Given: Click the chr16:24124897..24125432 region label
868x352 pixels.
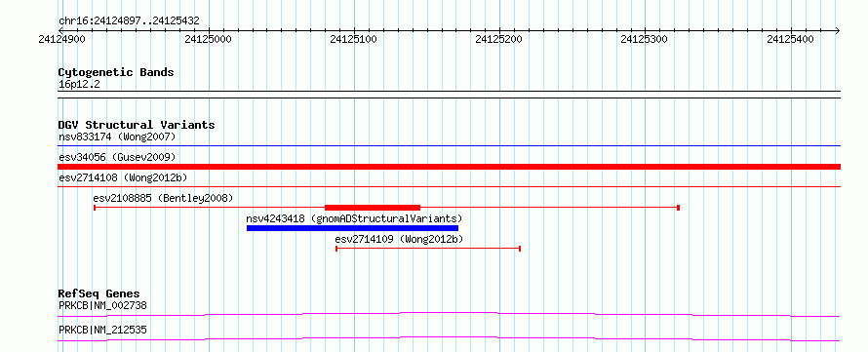Looking at the screenshot, I should point(129,21).
